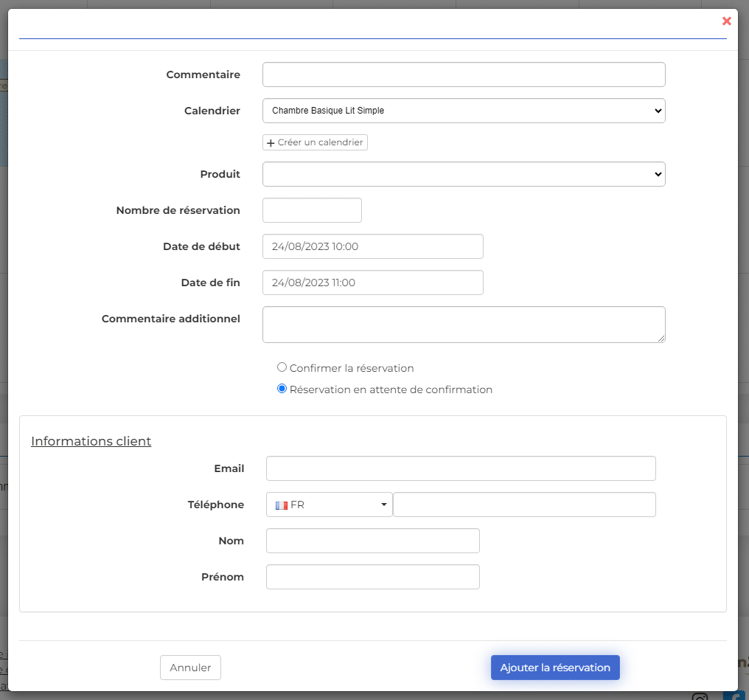Click the Date de début field
The width and height of the screenshot is (749, 700).
[x=372, y=246]
